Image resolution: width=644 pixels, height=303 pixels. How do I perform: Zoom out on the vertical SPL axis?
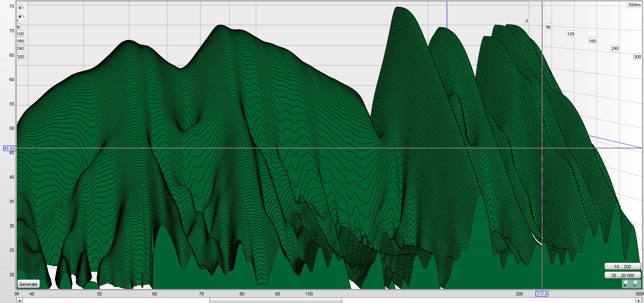(x=21, y=16)
